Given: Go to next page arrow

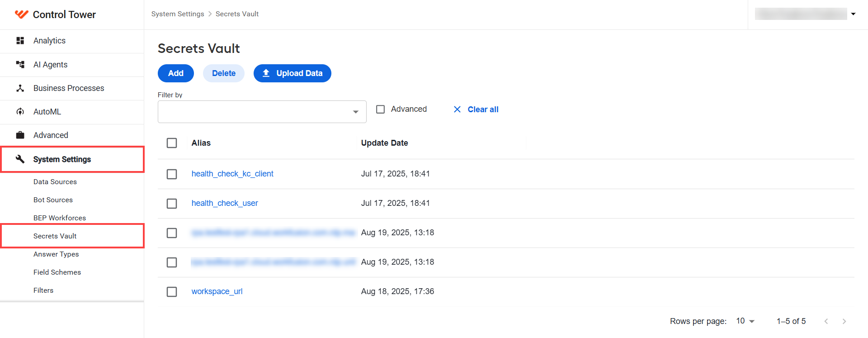Looking at the screenshot, I should (844, 321).
